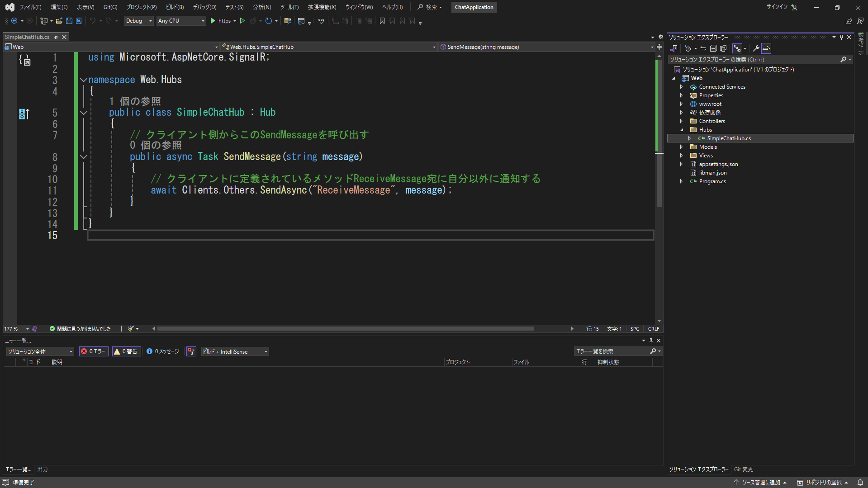868x488 pixels.
Task: Collapse all nodes in Solution Explorer
Action: tap(713, 48)
